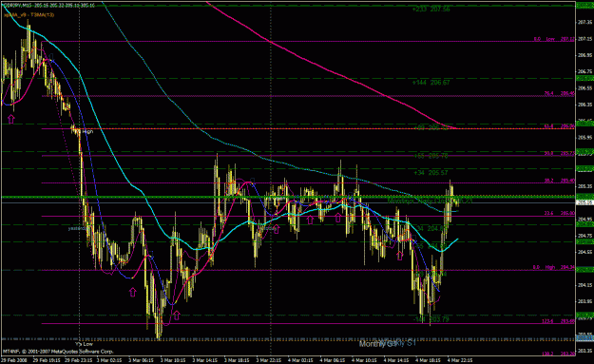
Task: Select the 3 Mar 22:15 time axis label
Action: coord(268,360)
